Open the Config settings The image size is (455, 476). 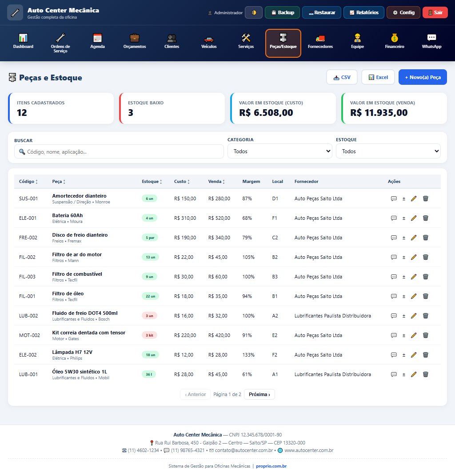(x=403, y=12)
